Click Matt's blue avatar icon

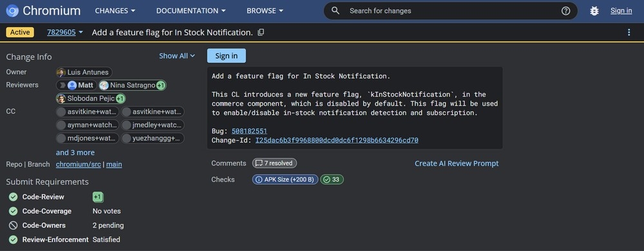coord(72,86)
